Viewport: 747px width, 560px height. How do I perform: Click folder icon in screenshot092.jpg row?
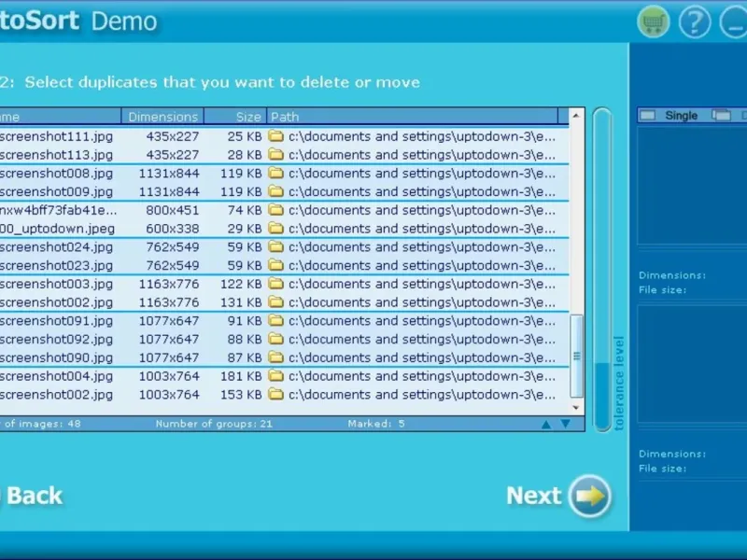click(275, 339)
